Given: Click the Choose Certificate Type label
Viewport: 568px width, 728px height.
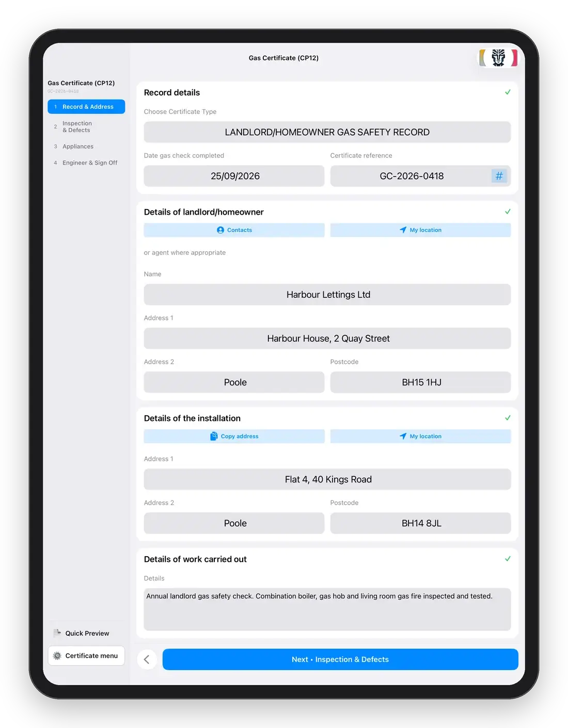Looking at the screenshot, I should click(x=180, y=112).
